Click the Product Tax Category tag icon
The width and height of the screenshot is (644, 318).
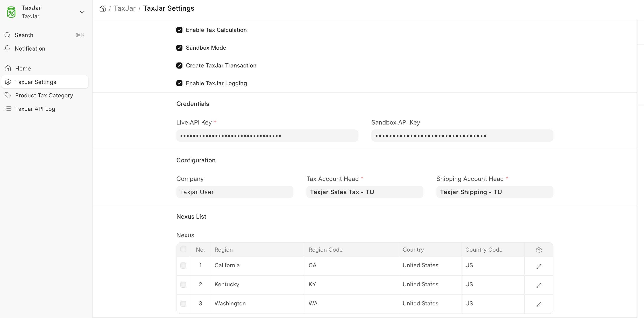tap(8, 95)
